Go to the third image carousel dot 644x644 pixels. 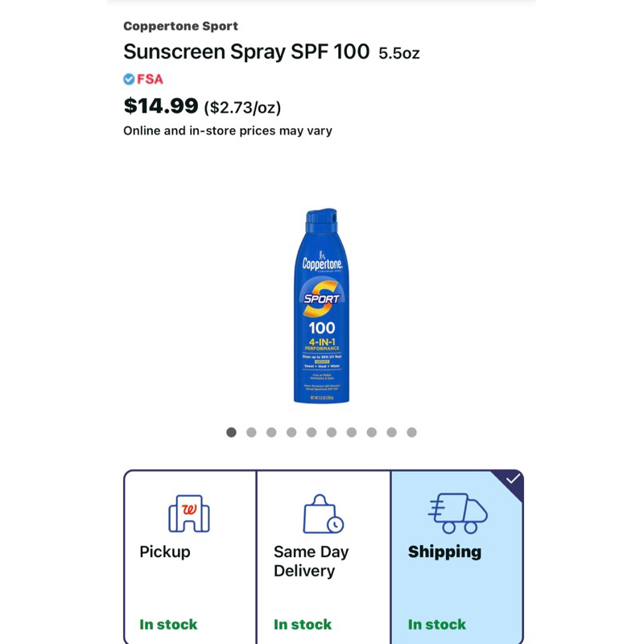click(271, 432)
